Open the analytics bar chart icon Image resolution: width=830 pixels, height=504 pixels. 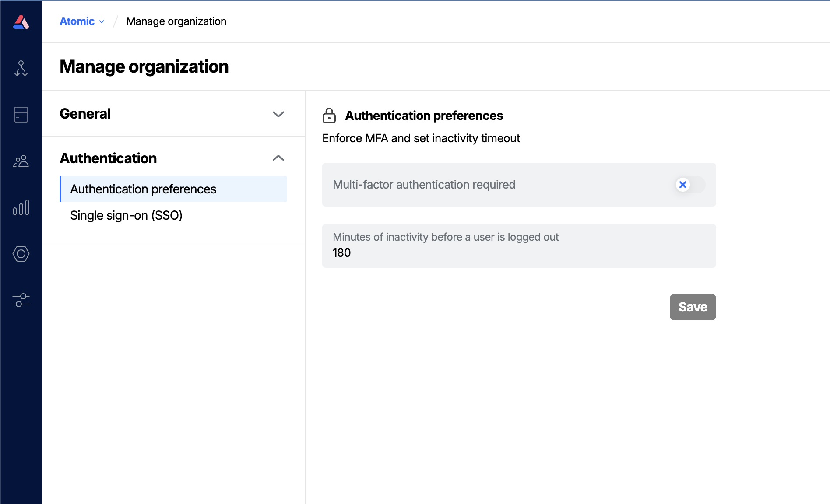(21, 208)
